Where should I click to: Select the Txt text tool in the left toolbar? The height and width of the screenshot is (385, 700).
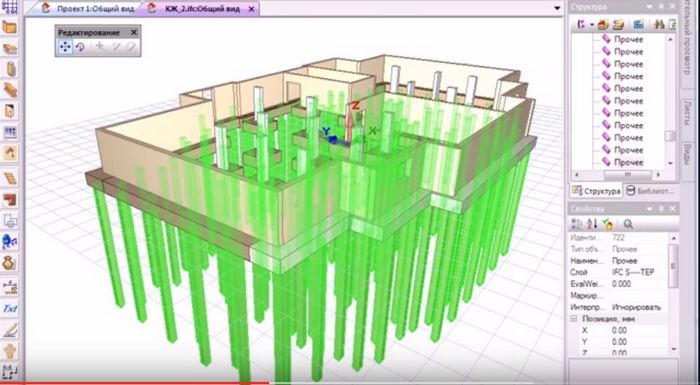click(10, 309)
